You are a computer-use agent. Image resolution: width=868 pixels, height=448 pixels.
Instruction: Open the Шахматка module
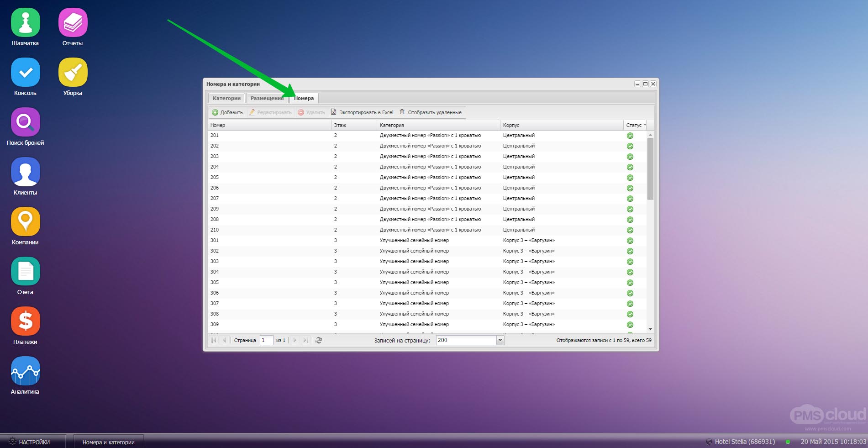coord(25,21)
